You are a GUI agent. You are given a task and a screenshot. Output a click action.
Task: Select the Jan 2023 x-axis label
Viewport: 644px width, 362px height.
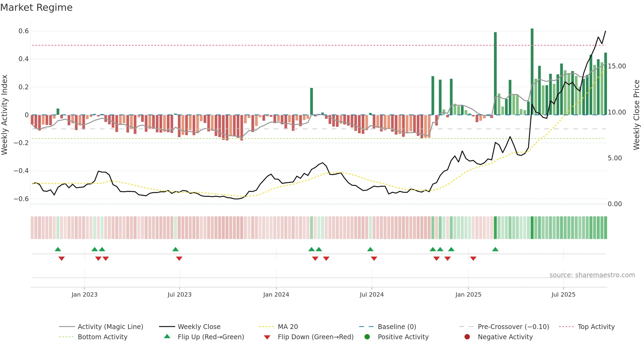[x=85, y=294]
